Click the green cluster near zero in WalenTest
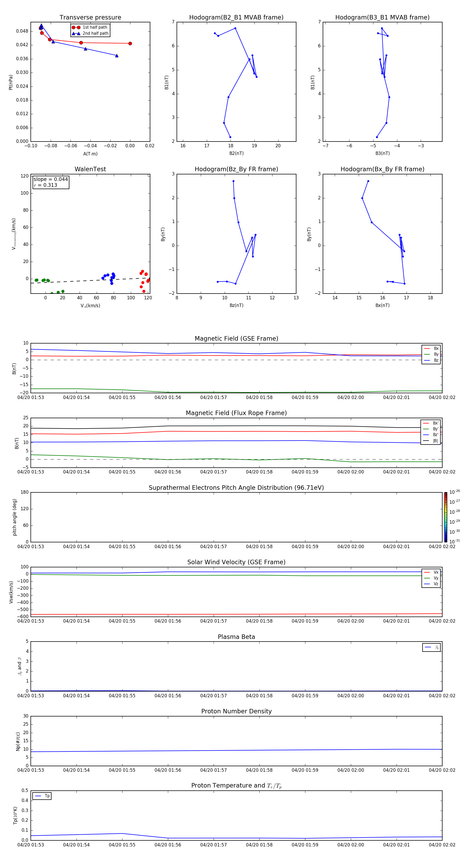The width and height of the screenshot is (473, 868). [42, 280]
